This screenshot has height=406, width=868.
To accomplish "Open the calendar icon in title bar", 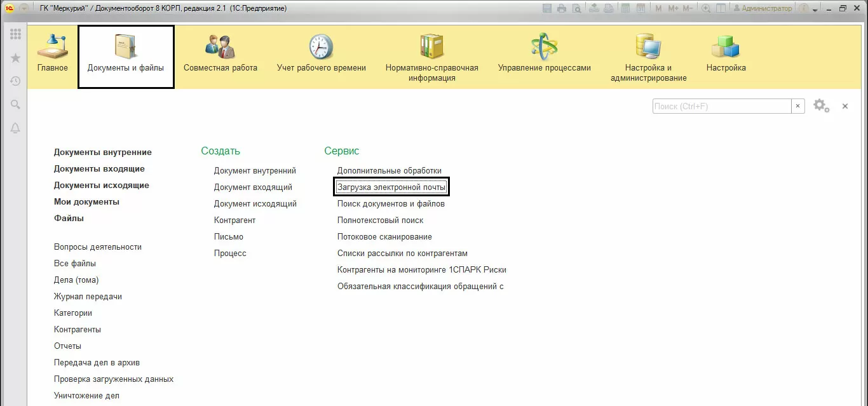I will [x=641, y=8].
